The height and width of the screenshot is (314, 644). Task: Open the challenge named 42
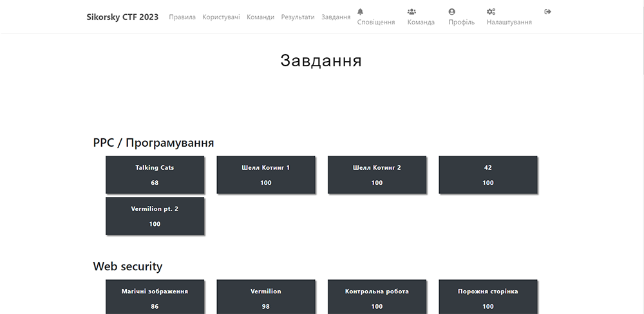click(x=488, y=174)
